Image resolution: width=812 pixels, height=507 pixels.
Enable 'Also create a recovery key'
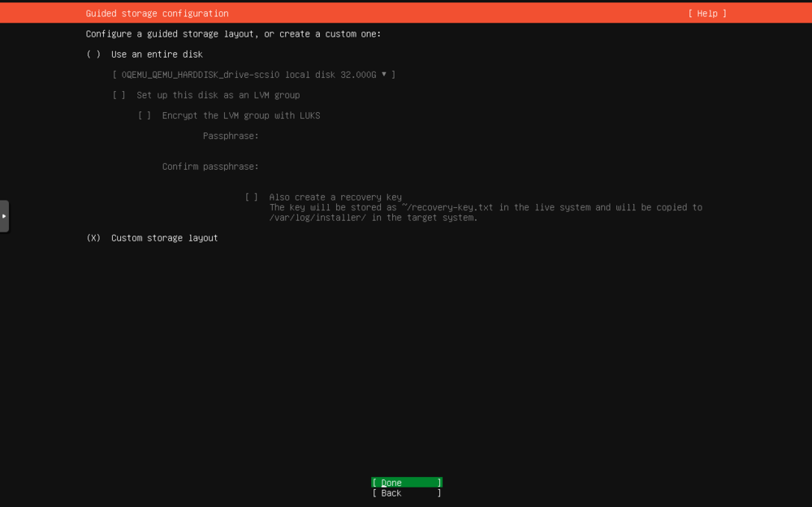[x=251, y=197]
